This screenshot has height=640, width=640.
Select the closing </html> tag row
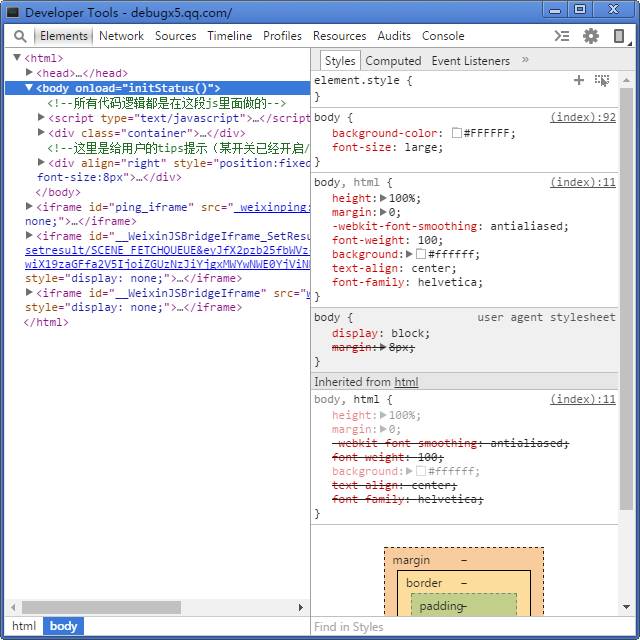(46, 322)
